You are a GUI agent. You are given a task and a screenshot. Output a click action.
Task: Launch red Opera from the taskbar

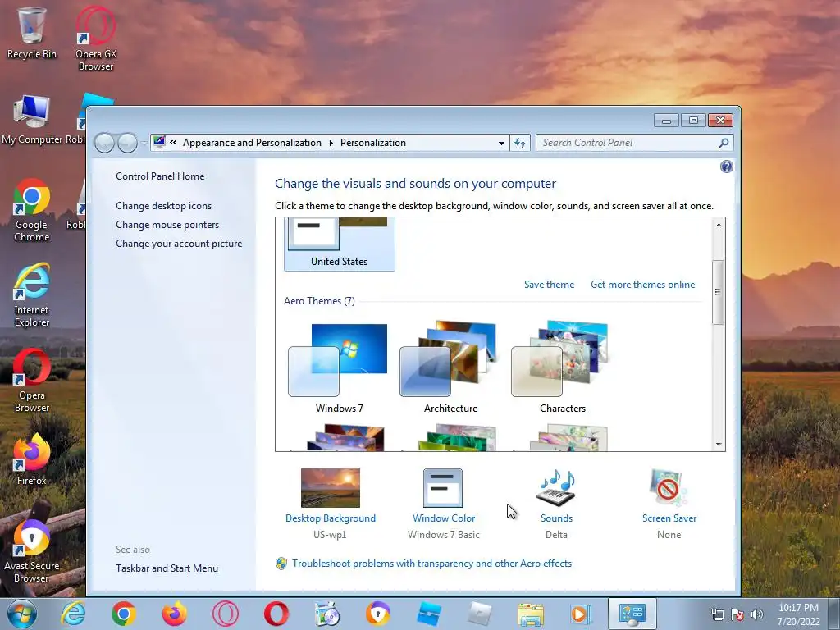click(276, 614)
